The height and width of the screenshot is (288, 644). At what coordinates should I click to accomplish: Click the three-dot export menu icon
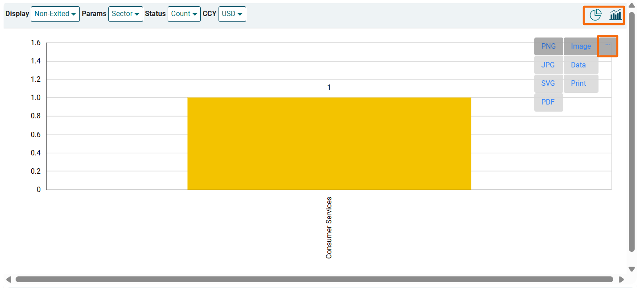(x=607, y=46)
